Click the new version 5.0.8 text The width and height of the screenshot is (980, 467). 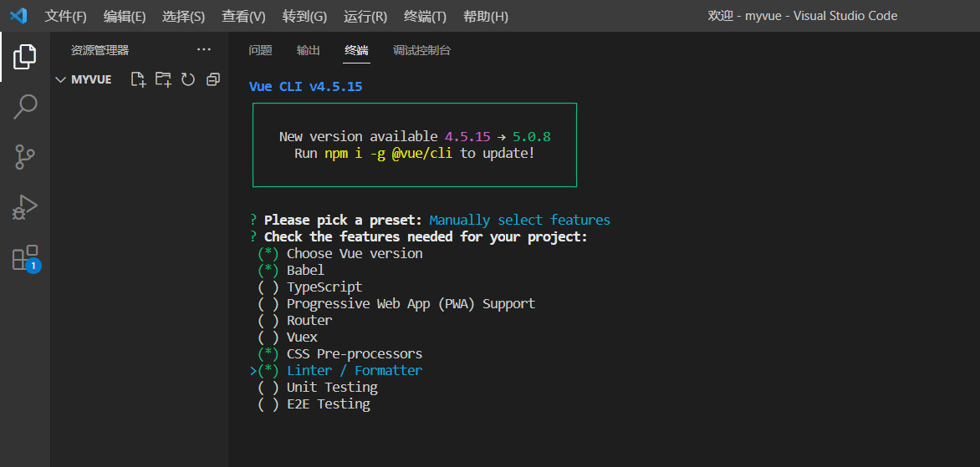click(531, 136)
